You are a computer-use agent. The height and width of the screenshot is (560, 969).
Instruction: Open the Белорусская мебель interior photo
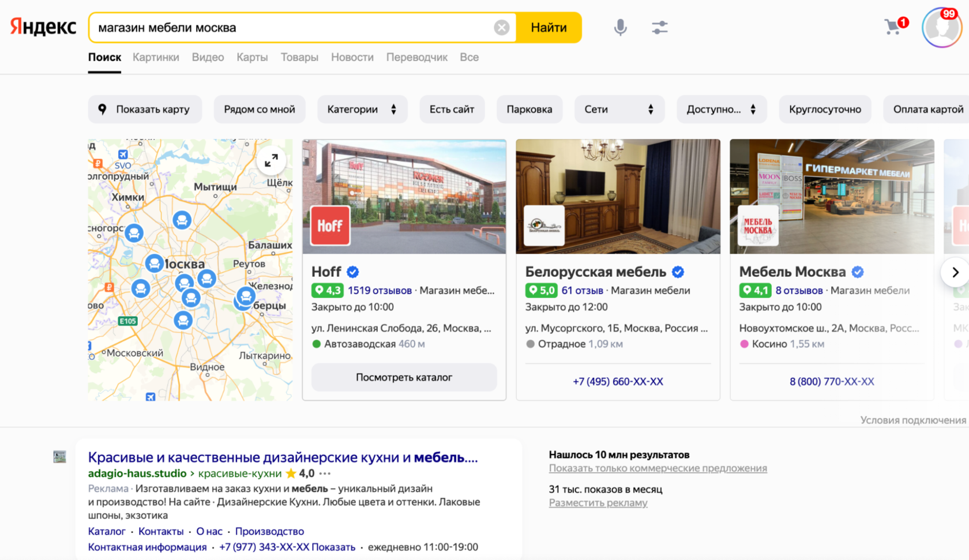[x=618, y=196]
